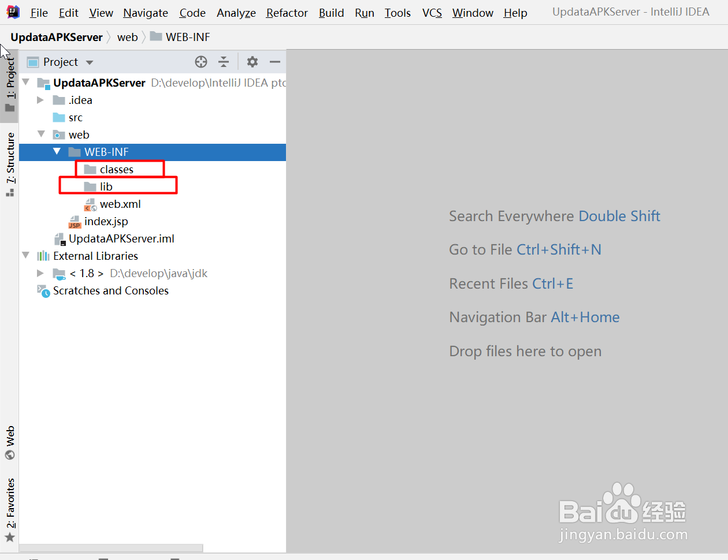Click the Scratches and Consoles icon
728x560 pixels.
tap(43, 291)
